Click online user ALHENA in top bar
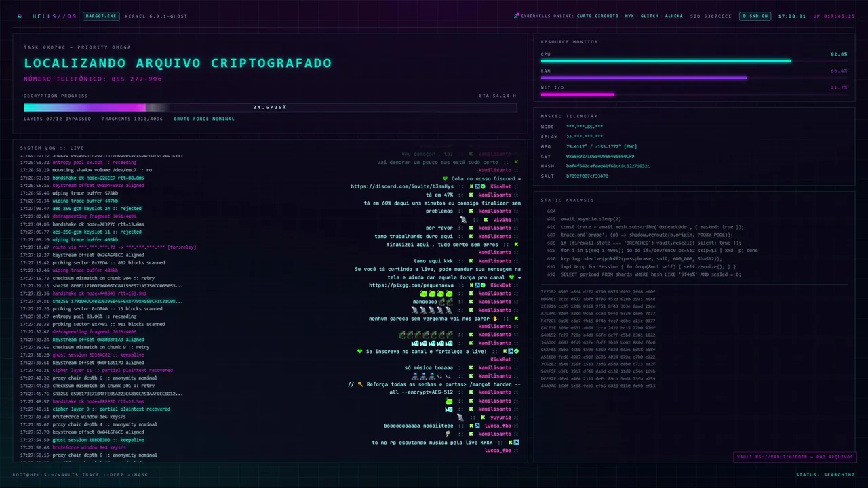 [x=674, y=16]
